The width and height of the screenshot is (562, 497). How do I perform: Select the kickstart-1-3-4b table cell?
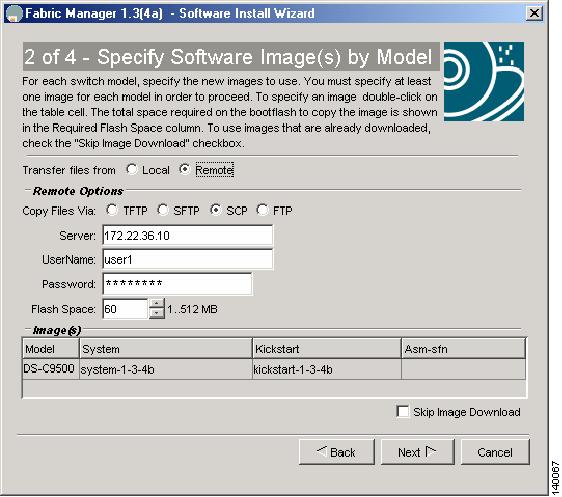pyautogui.click(x=326, y=369)
